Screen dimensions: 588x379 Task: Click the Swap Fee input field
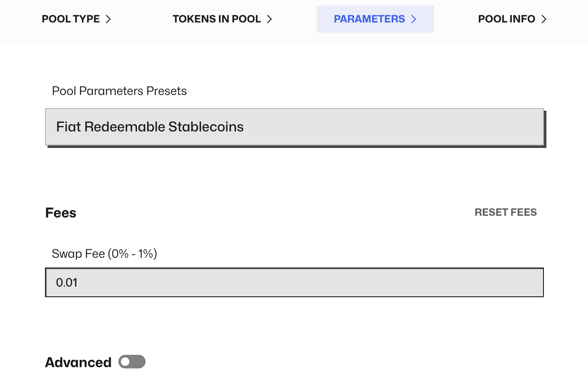[x=294, y=282]
